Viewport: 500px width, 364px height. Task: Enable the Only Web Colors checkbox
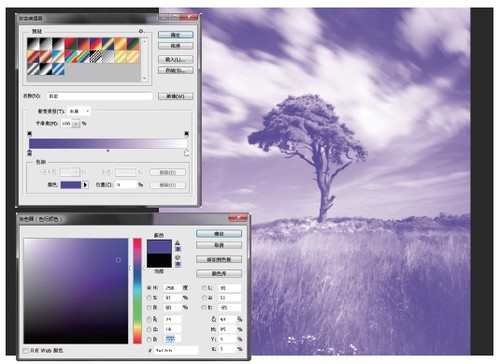(25, 351)
